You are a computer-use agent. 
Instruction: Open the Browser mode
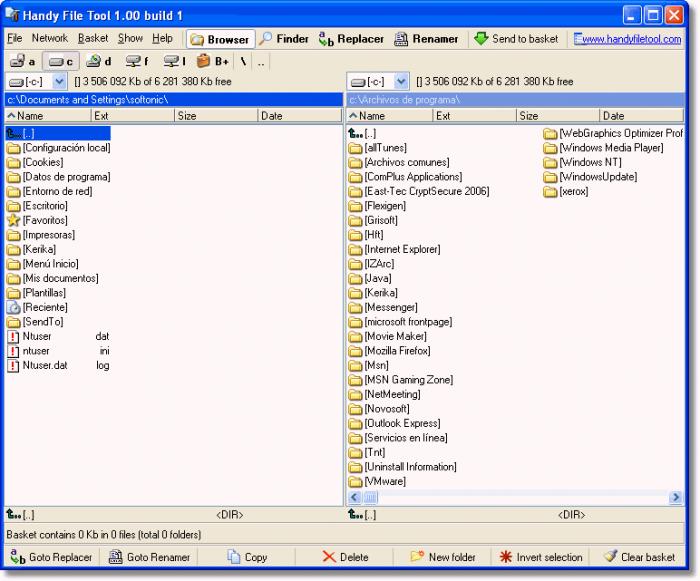(220, 39)
